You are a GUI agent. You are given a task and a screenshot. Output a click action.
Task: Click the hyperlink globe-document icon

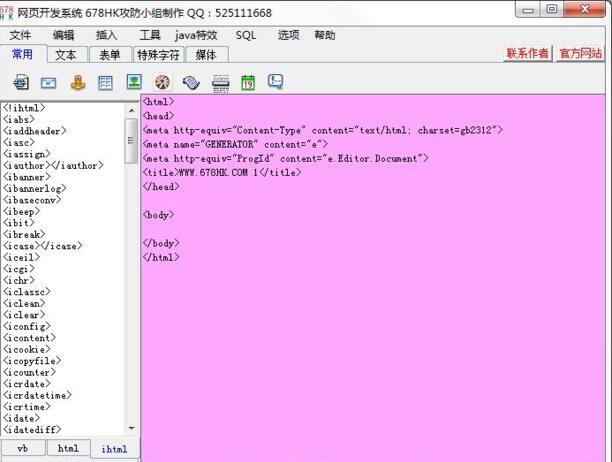(21, 82)
